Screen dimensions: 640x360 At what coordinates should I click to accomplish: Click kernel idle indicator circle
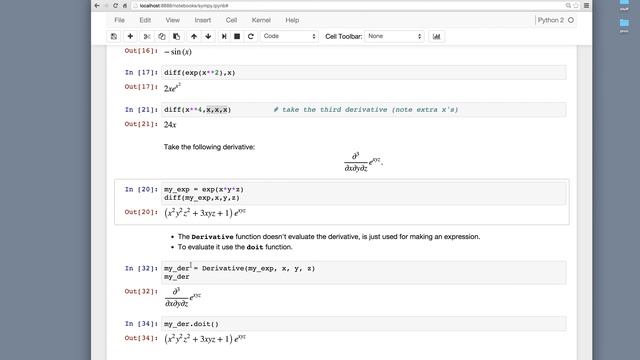571,20
